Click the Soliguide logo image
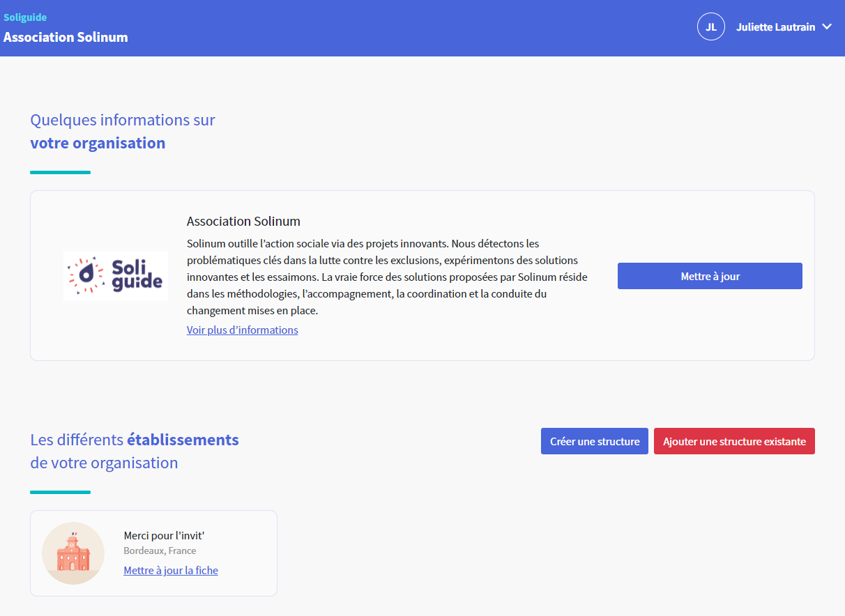Image resolution: width=845 pixels, height=616 pixels. 116,276
